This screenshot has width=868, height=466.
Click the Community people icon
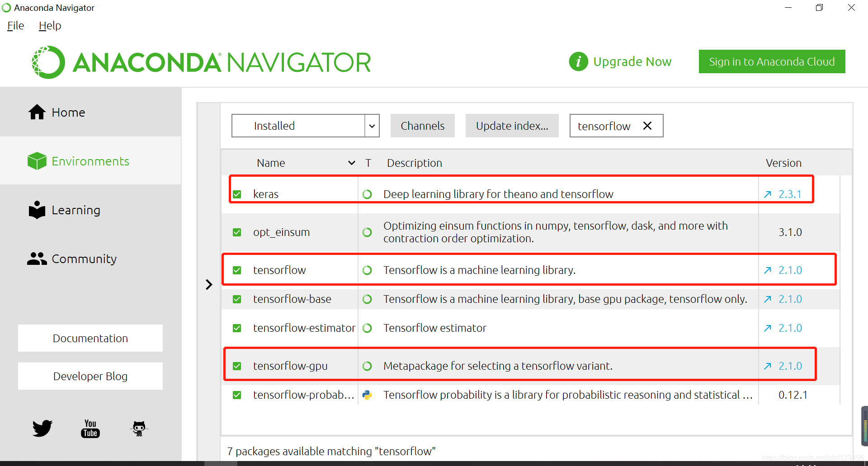point(37,259)
